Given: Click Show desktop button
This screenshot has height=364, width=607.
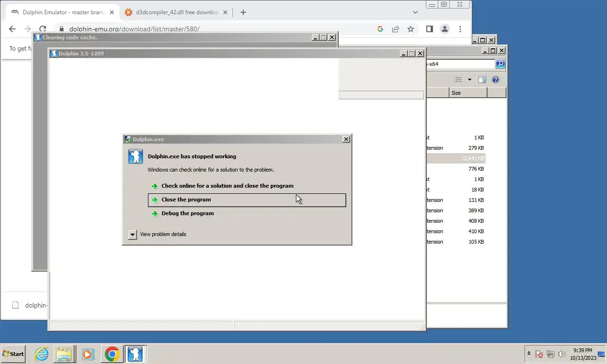Looking at the screenshot, I should click(602, 354).
